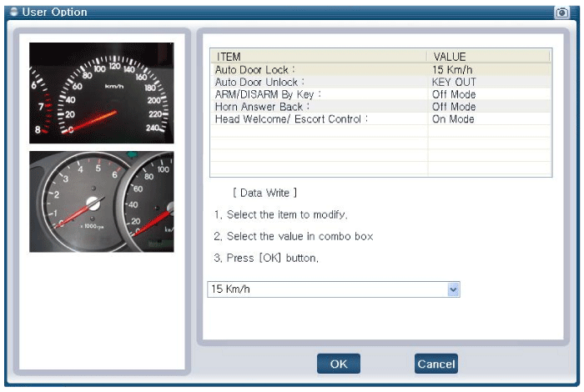Pick the Horn Answer Back item
The width and height of the screenshot is (584, 392).
click(x=317, y=107)
